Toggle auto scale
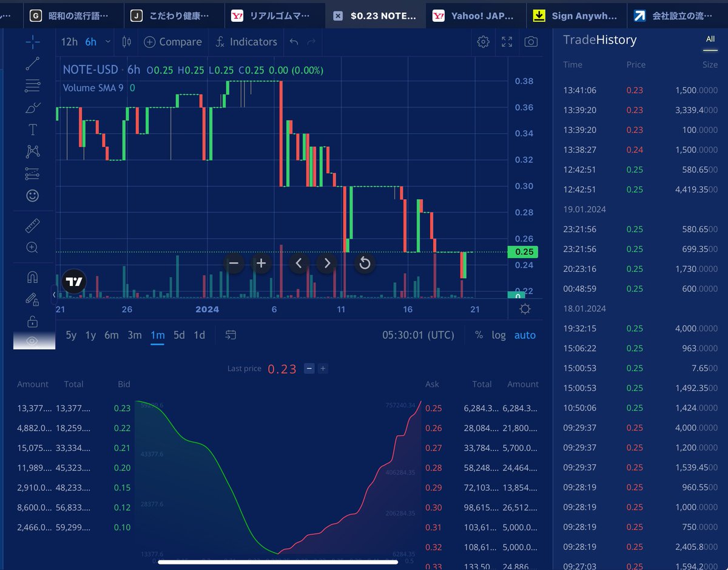728x570 pixels. click(525, 335)
